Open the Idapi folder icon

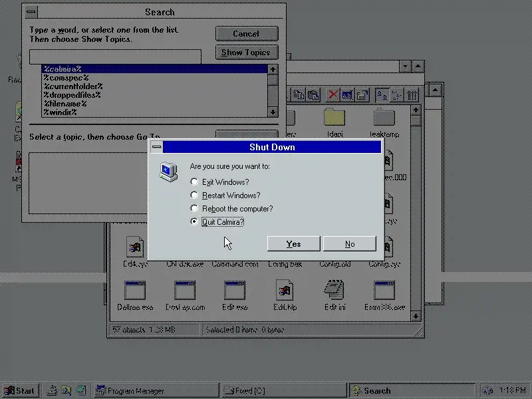pos(334,118)
